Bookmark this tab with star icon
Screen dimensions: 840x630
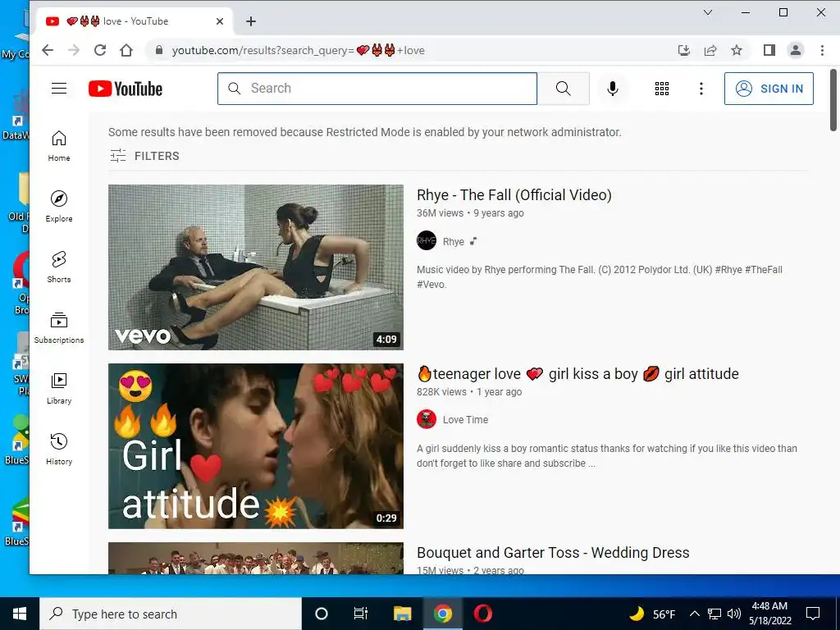[x=737, y=50]
